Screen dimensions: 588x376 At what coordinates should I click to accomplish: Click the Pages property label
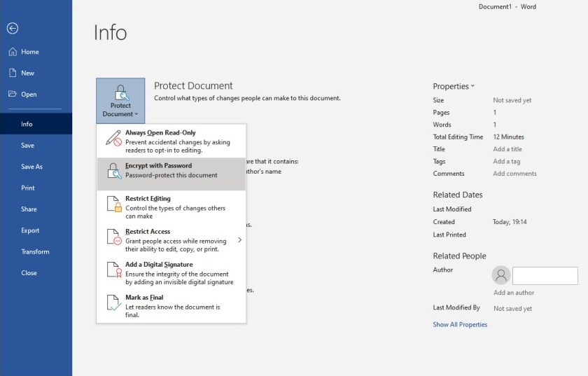tap(441, 113)
